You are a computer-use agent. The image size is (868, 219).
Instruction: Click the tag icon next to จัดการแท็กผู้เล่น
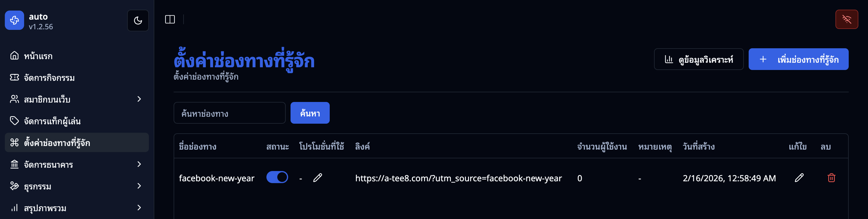pos(14,120)
